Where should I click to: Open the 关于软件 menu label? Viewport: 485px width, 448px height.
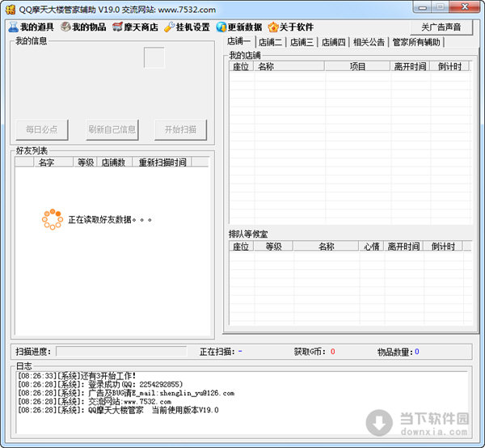point(297,27)
